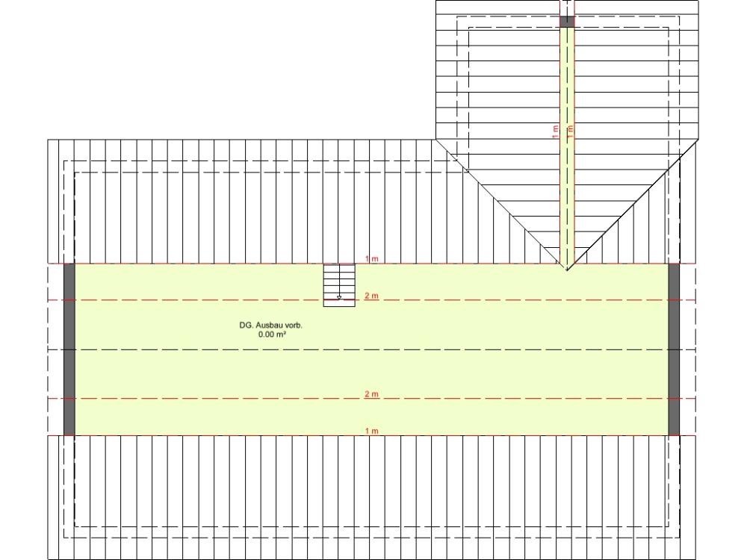The width and height of the screenshot is (747, 560).
Task: Select the upper red dashed 2 m line
Action: click(x=371, y=300)
